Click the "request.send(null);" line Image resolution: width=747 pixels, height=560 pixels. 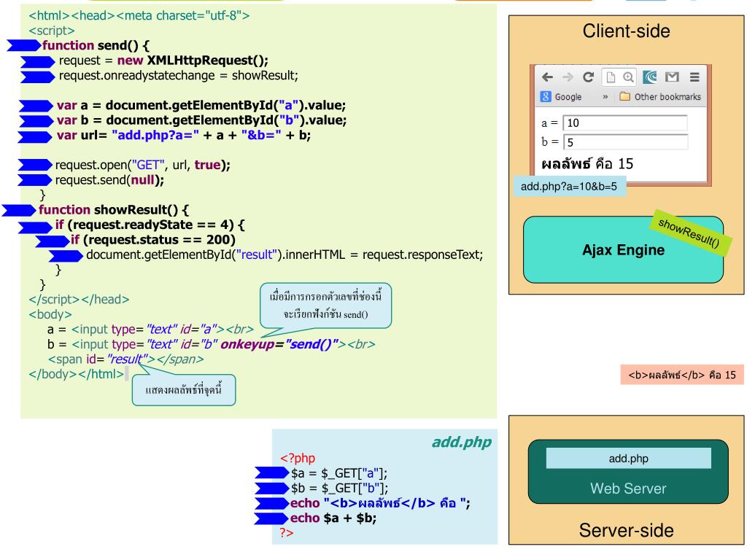pos(109,180)
